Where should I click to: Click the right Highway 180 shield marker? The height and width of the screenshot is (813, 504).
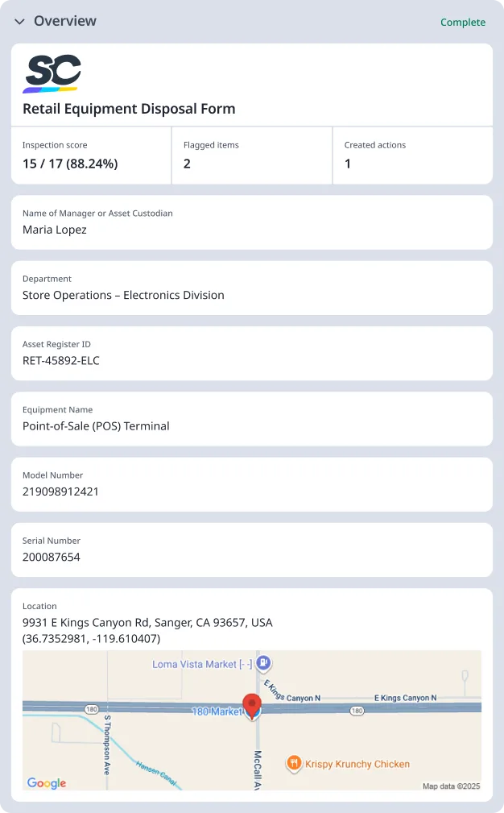coord(357,710)
